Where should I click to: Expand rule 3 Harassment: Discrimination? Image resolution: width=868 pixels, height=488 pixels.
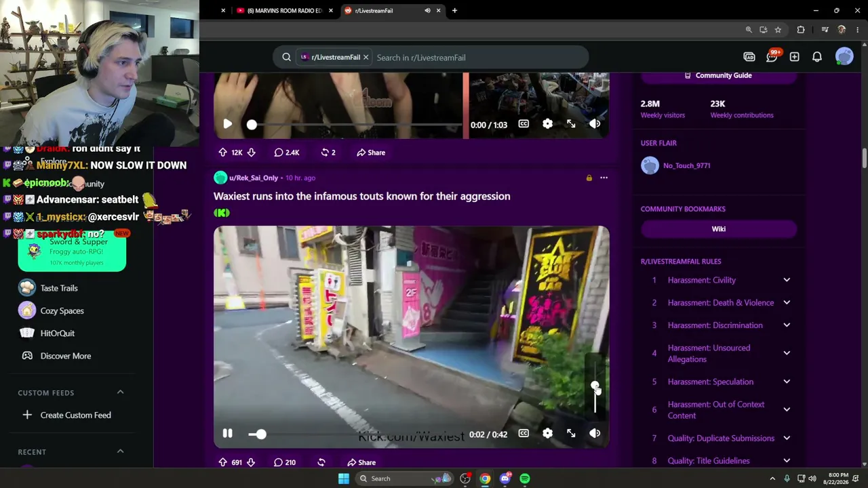(787, 325)
